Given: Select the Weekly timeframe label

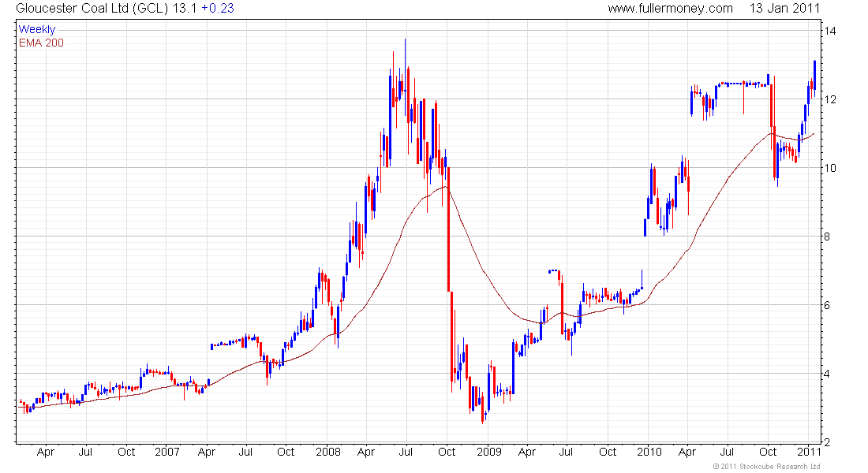Looking at the screenshot, I should point(36,29).
